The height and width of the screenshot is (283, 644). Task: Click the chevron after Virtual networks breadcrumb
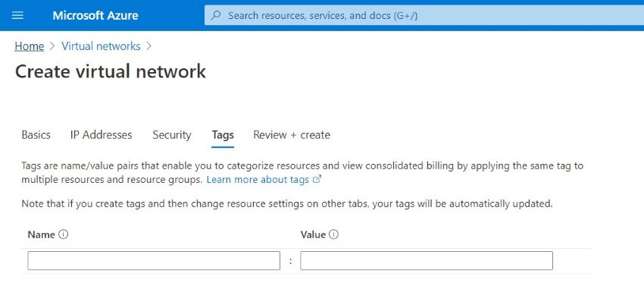[x=148, y=46]
